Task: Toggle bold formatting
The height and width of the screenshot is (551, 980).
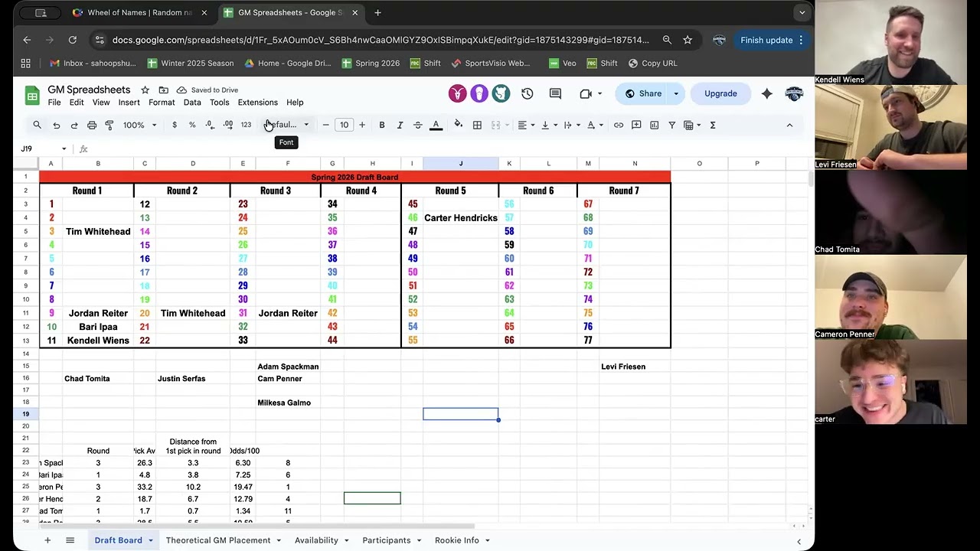Action: pos(382,125)
